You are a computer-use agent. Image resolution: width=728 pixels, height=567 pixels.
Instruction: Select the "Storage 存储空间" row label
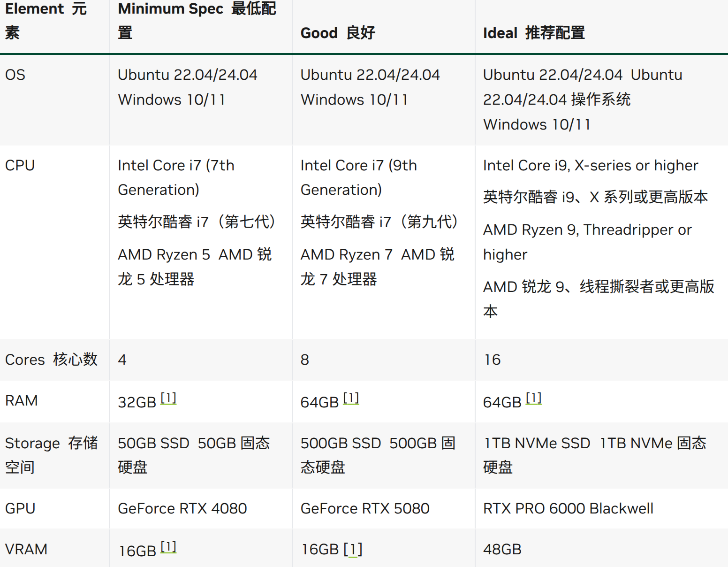click(51, 455)
